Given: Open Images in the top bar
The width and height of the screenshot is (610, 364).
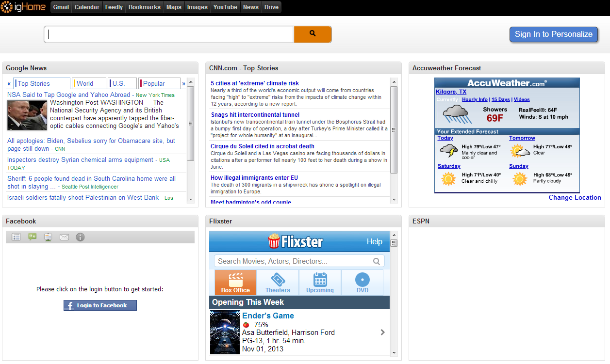Looking at the screenshot, I should (198, 7).
